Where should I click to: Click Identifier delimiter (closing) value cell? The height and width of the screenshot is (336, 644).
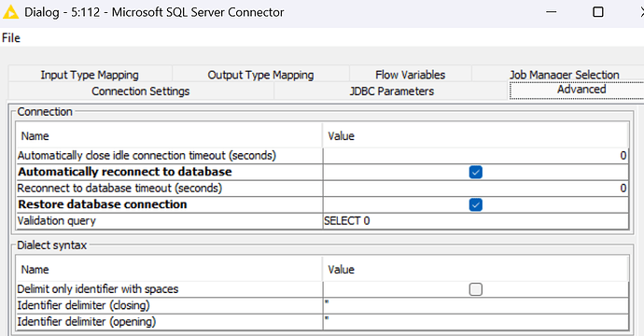click(x=476, y=305)
